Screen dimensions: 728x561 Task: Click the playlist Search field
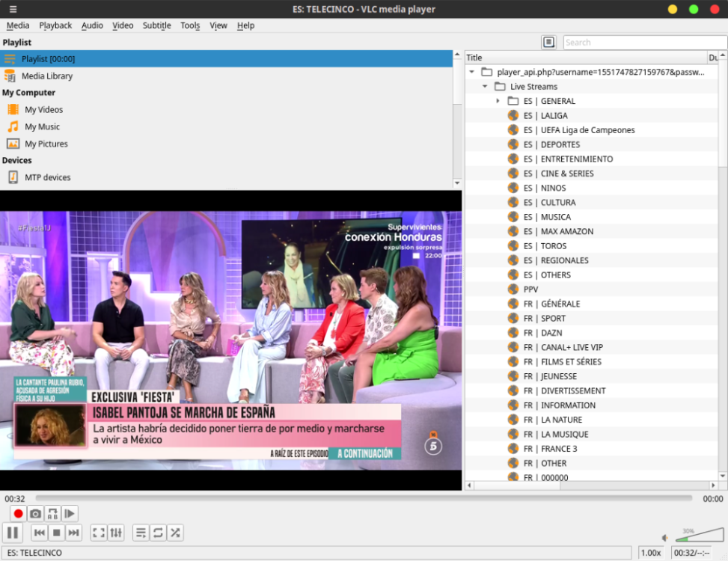[644, 42]
